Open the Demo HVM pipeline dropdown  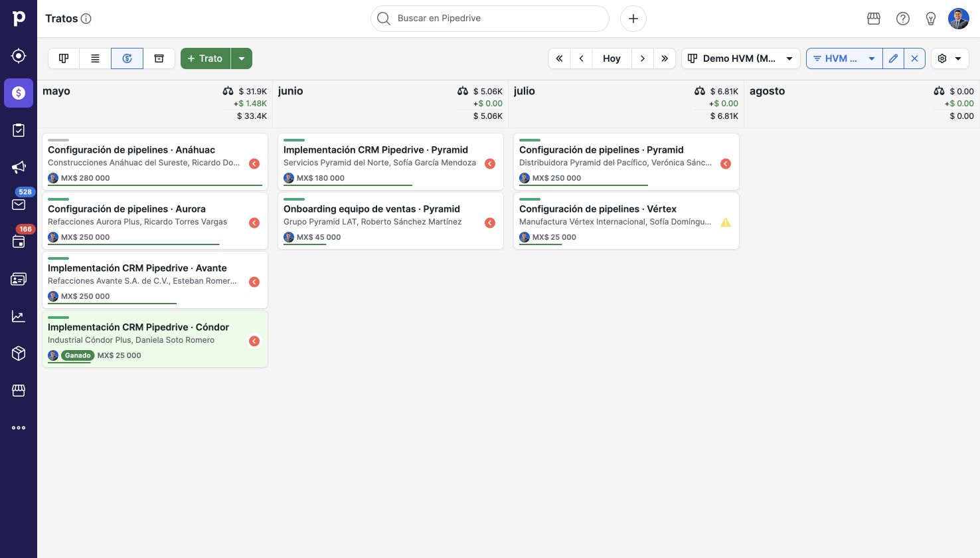click(740, 58)
